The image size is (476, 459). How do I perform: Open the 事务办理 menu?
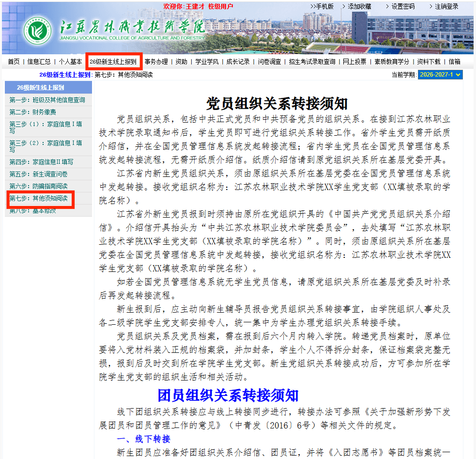(156, 62)
